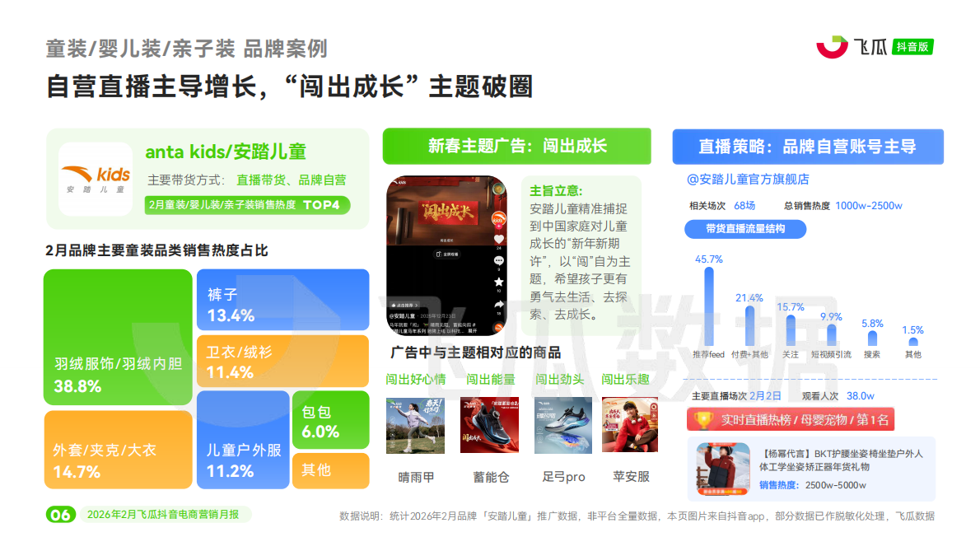This screenshot has width=980, height=551.
Task: Click the 付费+其他 21.4% bar
Action: click(749, 325)
